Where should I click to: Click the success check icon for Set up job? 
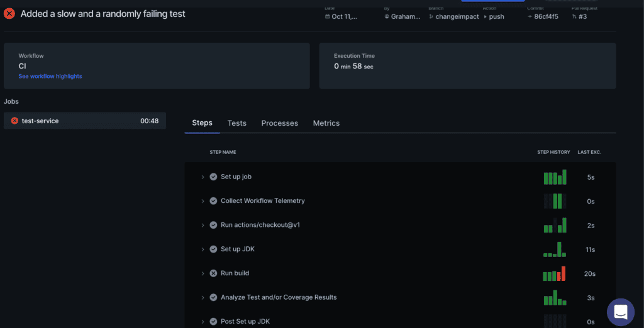(x=213, y=177)
